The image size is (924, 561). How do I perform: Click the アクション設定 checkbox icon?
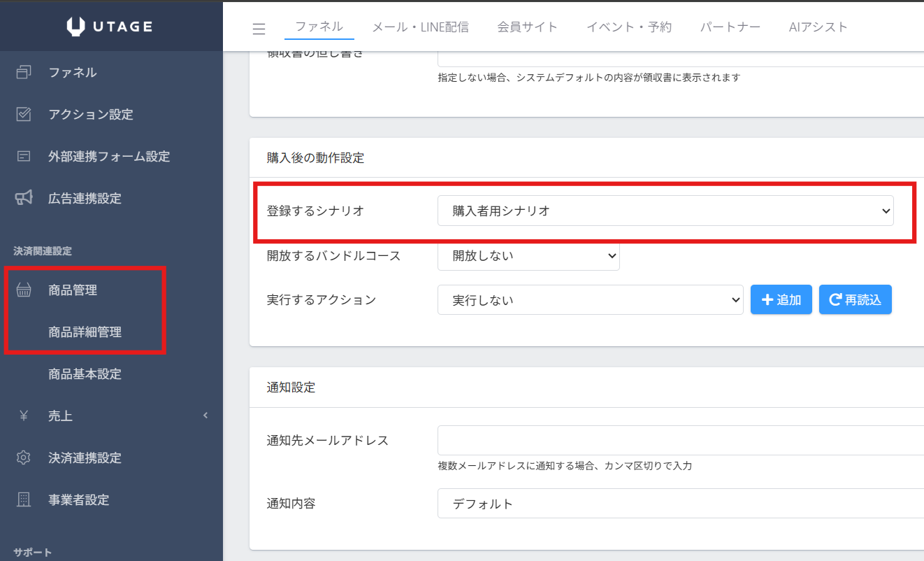point(24,114)
